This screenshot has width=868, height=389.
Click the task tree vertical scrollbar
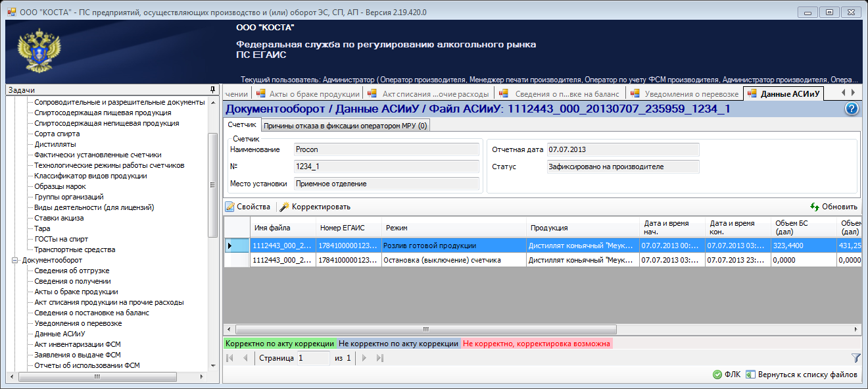coord(212,184)
